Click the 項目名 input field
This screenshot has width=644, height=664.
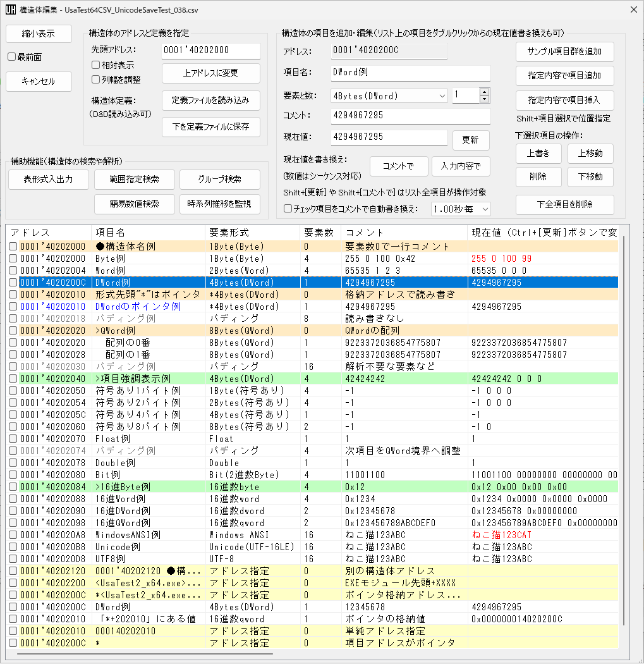(x=410, y=73)
